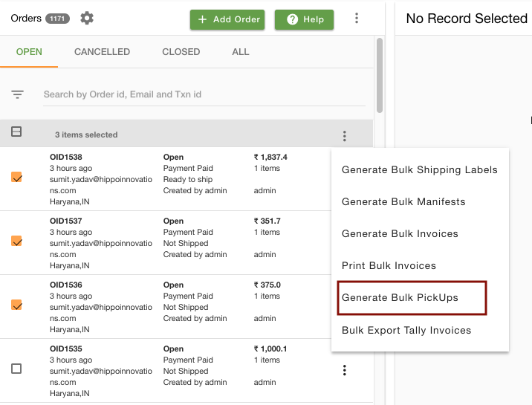
Task: Click the orders count badge 1171
Action: [x=57, y=19]
